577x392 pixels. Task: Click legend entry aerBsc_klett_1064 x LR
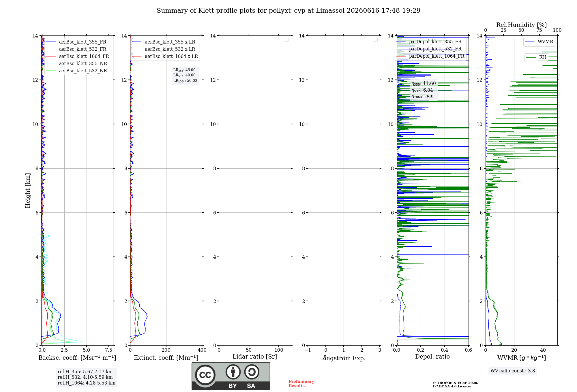165,56
